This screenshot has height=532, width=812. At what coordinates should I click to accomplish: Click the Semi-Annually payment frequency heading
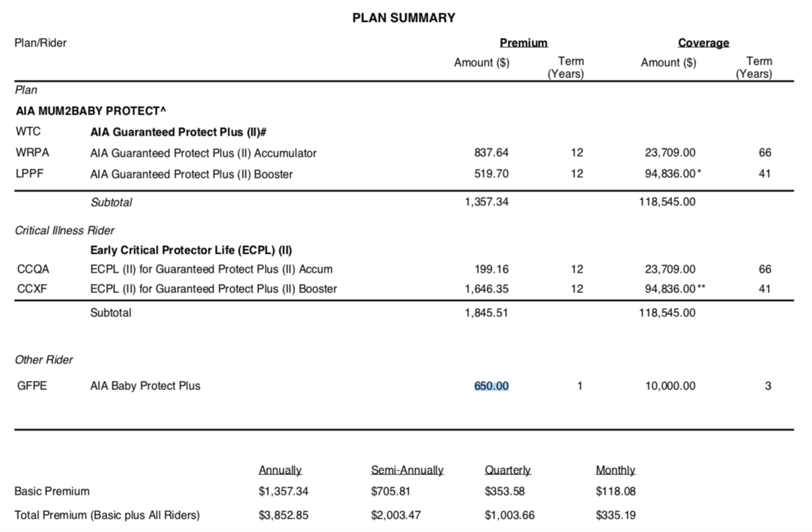point(407,470)
